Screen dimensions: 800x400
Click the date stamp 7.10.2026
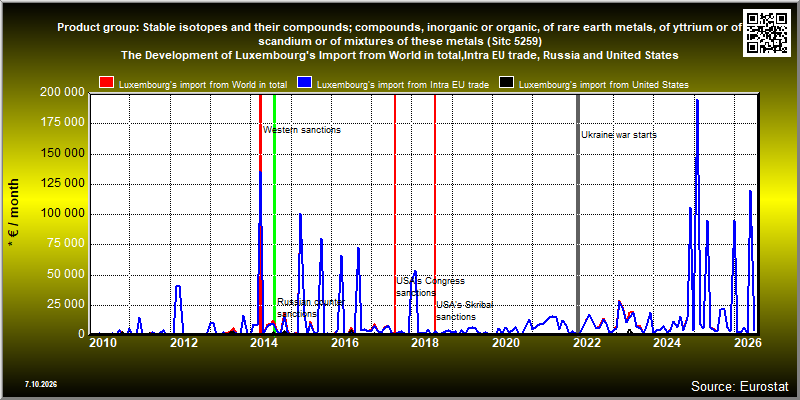[x=40, y=383]
